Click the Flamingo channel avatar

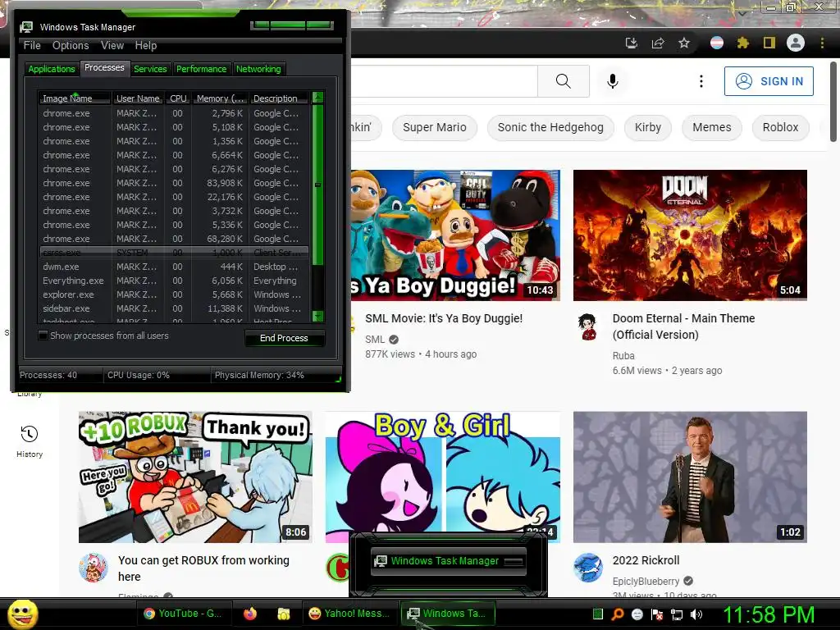click(x=94, y=568)
